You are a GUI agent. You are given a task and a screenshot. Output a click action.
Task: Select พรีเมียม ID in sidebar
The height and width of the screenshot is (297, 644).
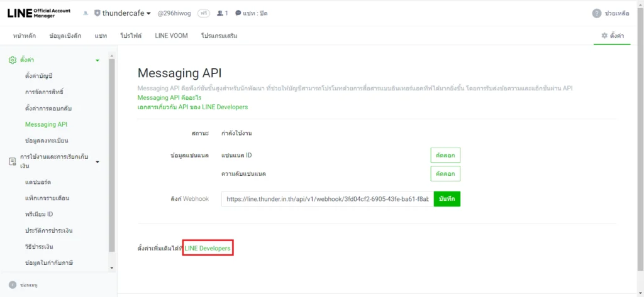pos(39,214)
